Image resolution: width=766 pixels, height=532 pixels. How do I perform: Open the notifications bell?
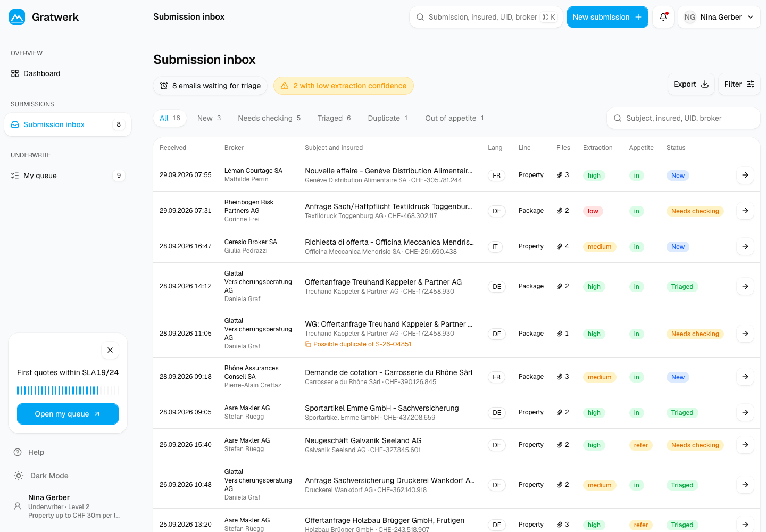pyautogui.click(x=663, y=17)
